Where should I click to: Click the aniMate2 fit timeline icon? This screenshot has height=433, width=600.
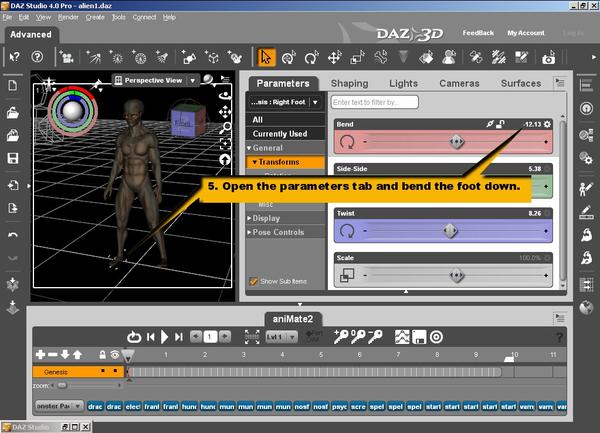[252, 337]
